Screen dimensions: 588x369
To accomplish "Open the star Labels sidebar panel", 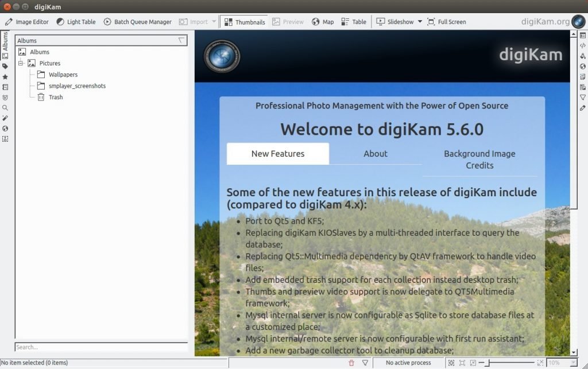I will (5, 77).
